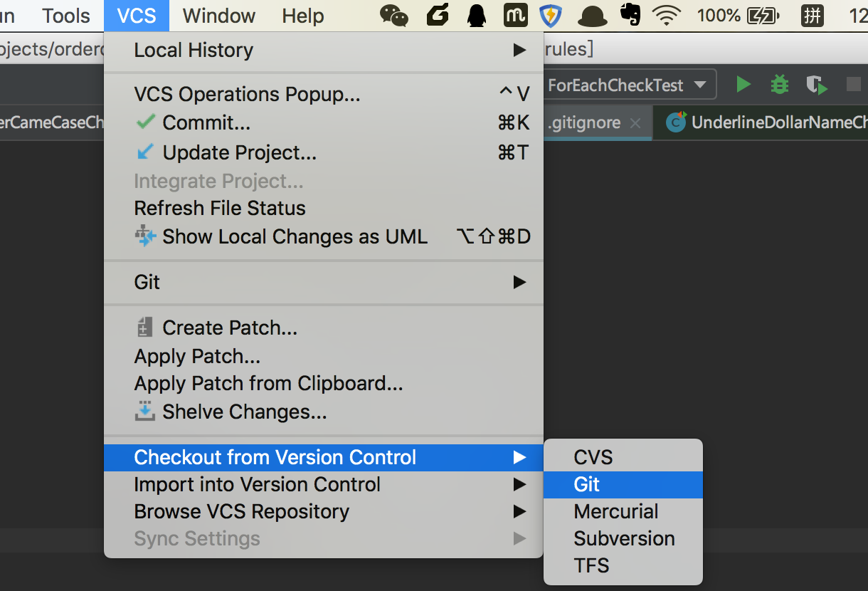Open the Window menu in menu bar
Image resolution: width=868 pixels, height=591 pixels.
click(x=218, y=16)
